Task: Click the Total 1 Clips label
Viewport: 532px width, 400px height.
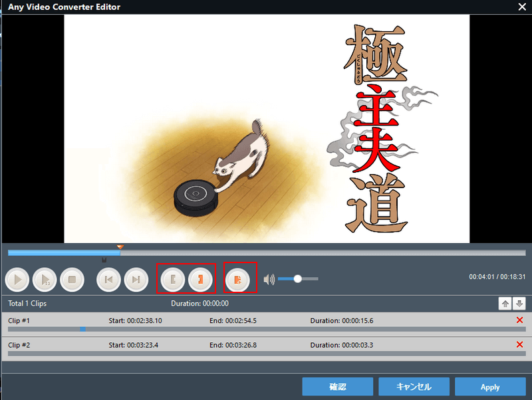Action: (27, 304)
